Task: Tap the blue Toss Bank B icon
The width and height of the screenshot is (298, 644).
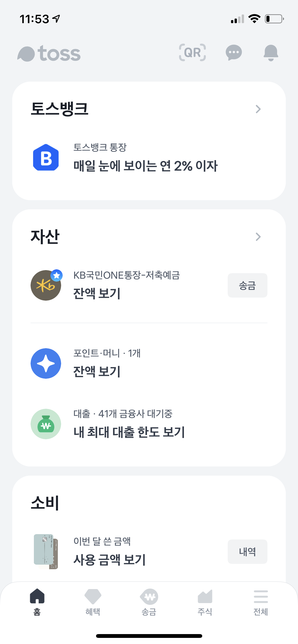Action: (46, 157)
